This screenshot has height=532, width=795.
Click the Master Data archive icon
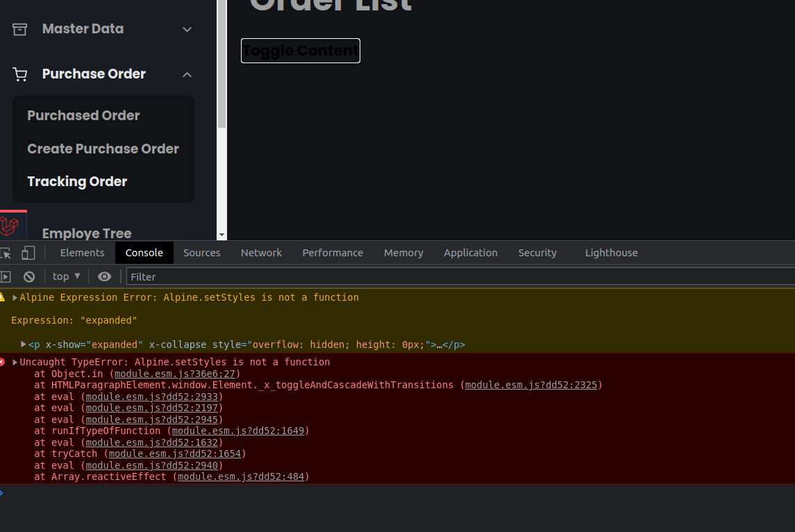(19, 29)
